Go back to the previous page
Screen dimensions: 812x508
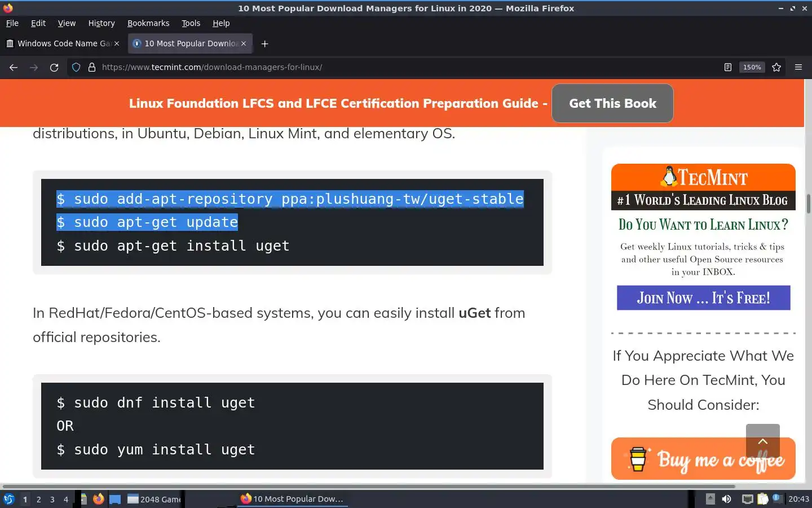[x=14, y=67]
